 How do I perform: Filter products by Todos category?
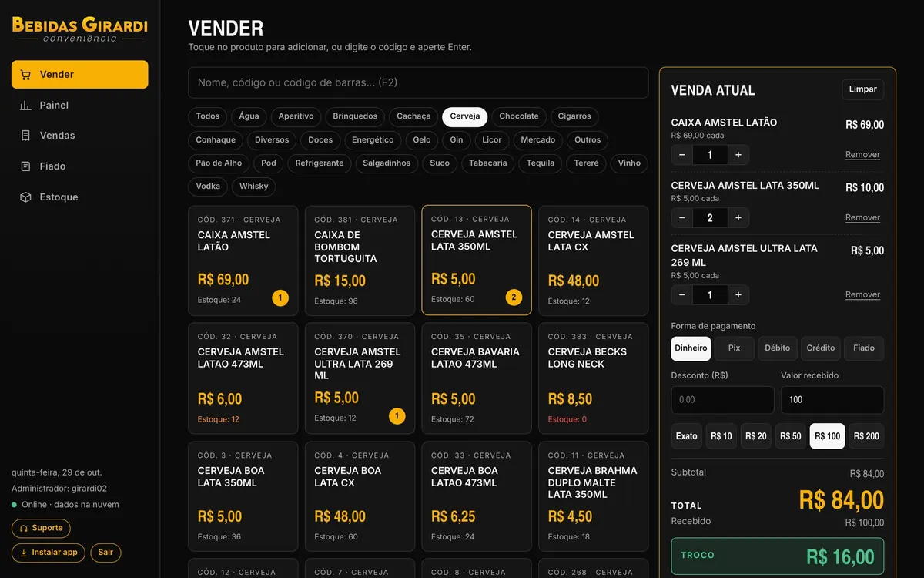click(208, 116)
